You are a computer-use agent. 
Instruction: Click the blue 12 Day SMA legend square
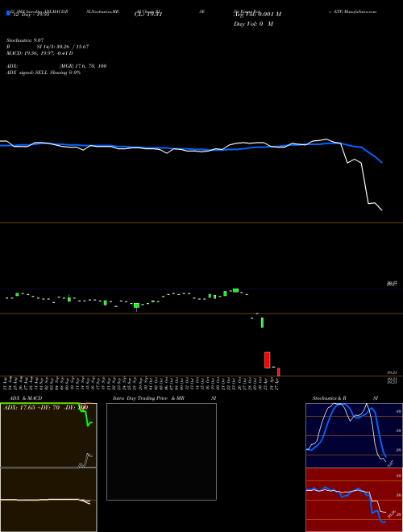8,14
